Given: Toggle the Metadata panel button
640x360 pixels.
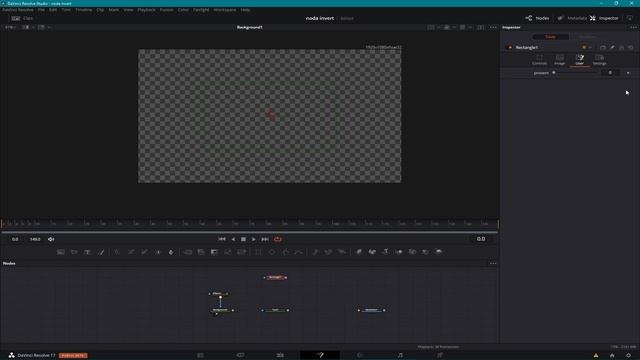Looking at the screenshot, I should coord(572,18).
